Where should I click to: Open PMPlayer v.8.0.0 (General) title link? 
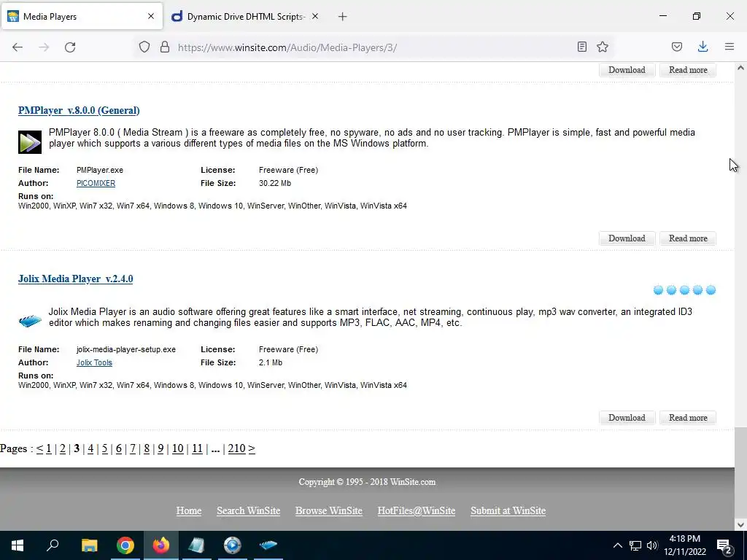[x=79, y=111]
